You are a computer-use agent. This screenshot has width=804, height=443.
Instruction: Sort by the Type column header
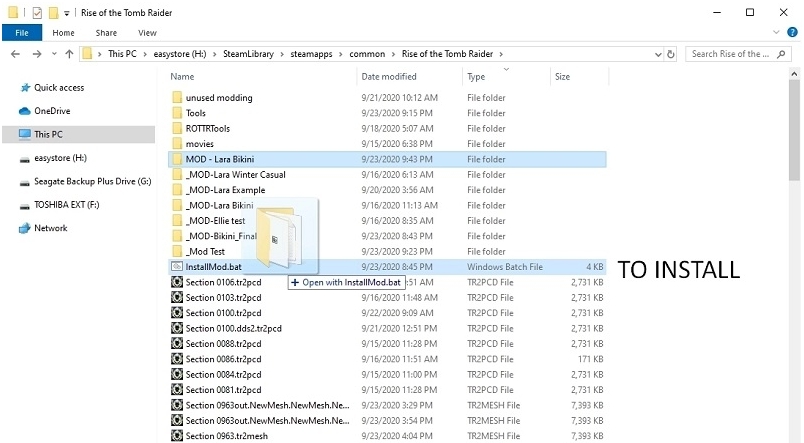tap(476, 76)
